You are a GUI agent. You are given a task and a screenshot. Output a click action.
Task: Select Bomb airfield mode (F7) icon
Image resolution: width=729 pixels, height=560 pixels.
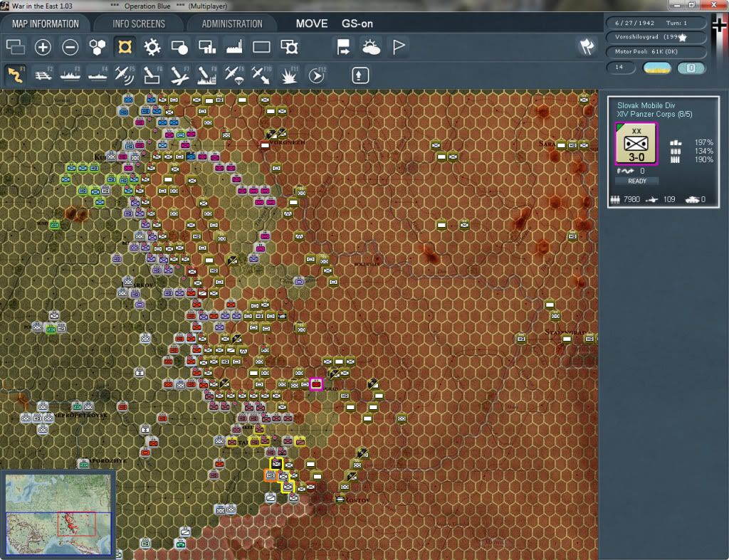(179, 75)
